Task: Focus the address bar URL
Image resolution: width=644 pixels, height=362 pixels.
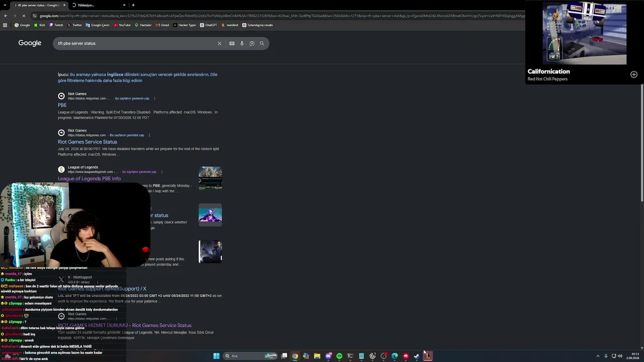Action: point(282,16)
